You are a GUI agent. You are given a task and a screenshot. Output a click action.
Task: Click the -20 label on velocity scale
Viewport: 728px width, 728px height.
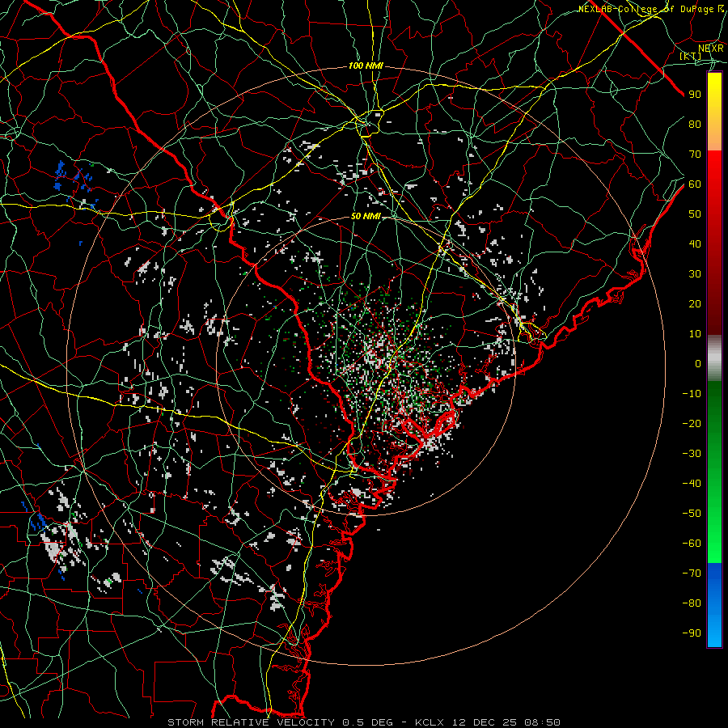coord(692,424)
